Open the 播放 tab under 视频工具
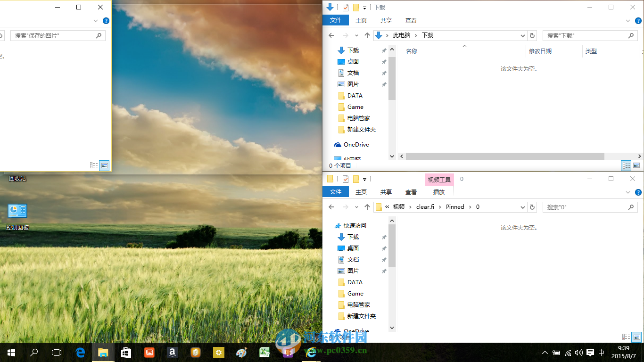 [439, 192]
